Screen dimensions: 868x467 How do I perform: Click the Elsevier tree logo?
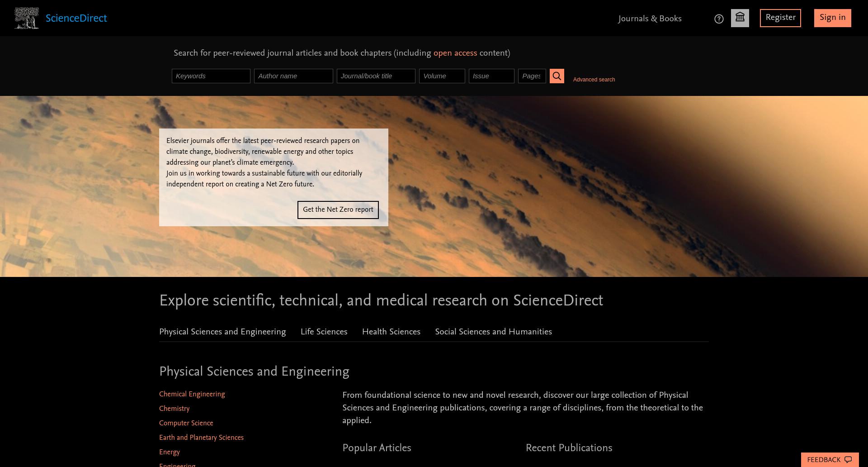point(27,18)
